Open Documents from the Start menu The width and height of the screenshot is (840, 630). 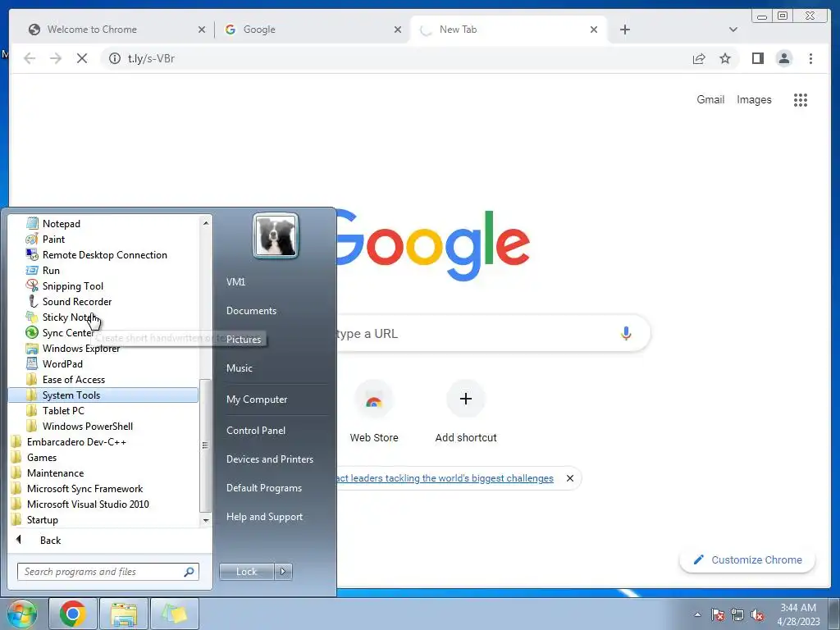pyautogui.click(x=251, y=311)
